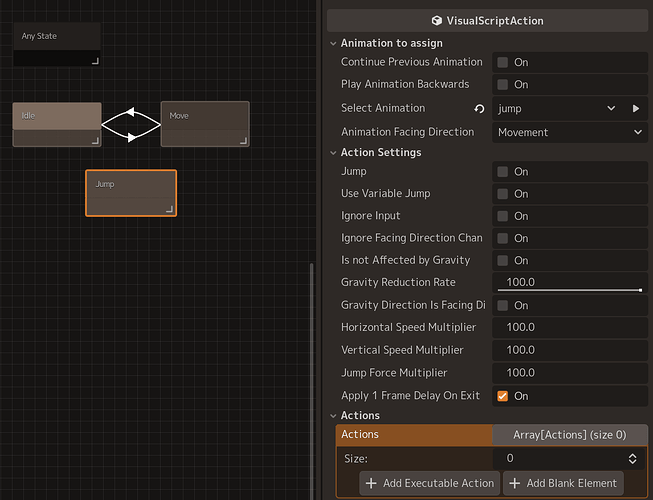Reset the Select Animation property
Image resolution: width=653 pixels, height=500 pixels.
tap(479, 109)
